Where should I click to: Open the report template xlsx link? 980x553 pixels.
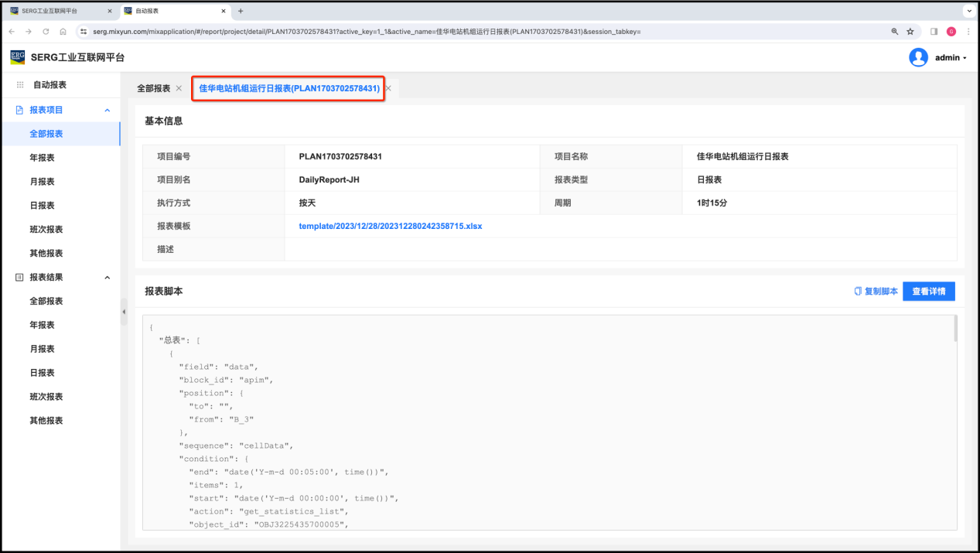(390, 226)
